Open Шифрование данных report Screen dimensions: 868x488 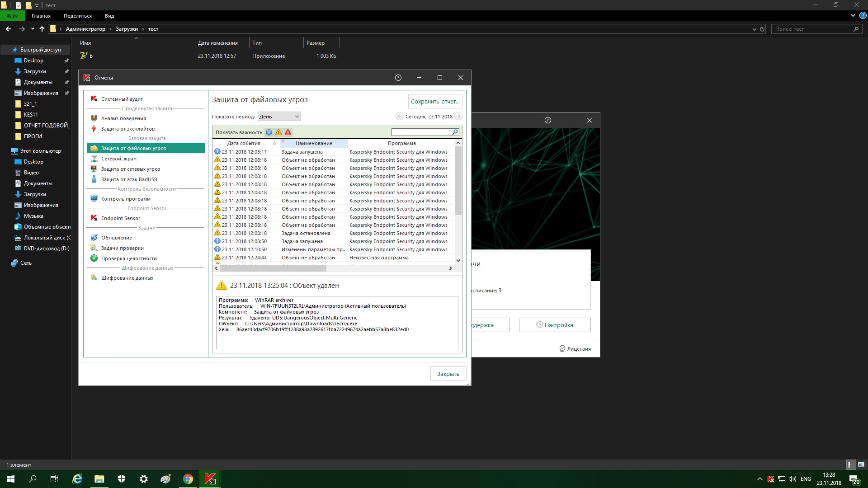pyautogui.click(x=127, y=278)
